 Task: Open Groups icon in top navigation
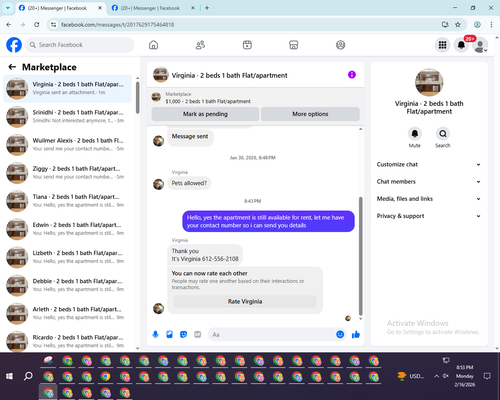(x=340, y=45)
